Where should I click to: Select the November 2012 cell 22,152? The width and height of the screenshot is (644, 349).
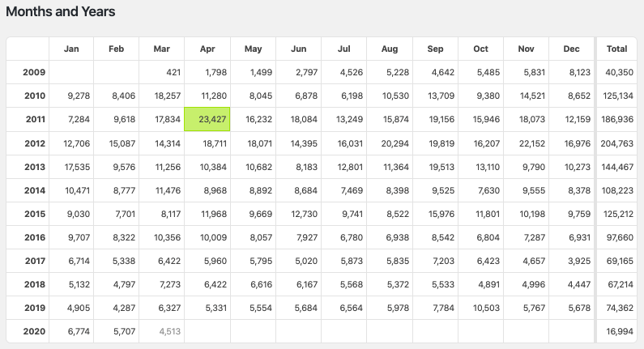527,143
